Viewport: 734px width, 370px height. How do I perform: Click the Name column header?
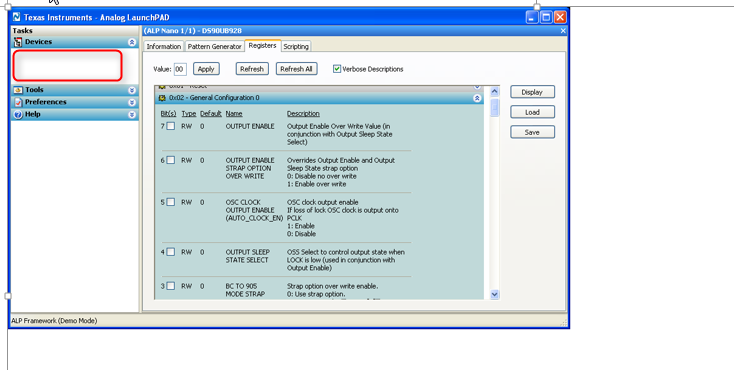click(x=234, y=114)
